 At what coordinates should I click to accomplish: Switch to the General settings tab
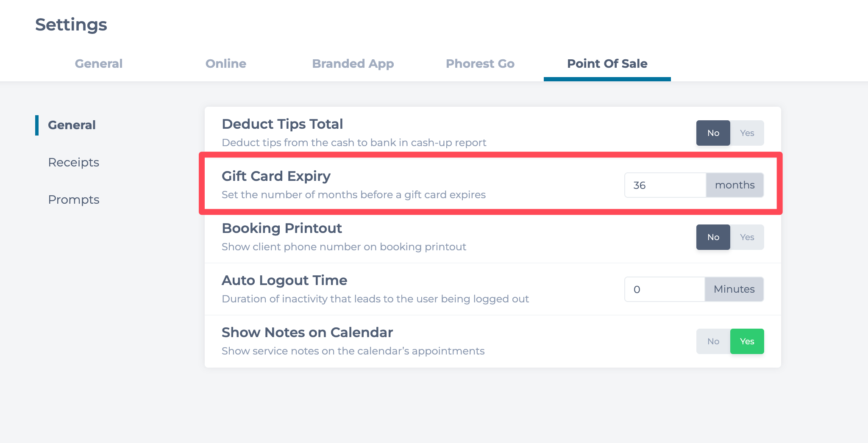point(98,64)
